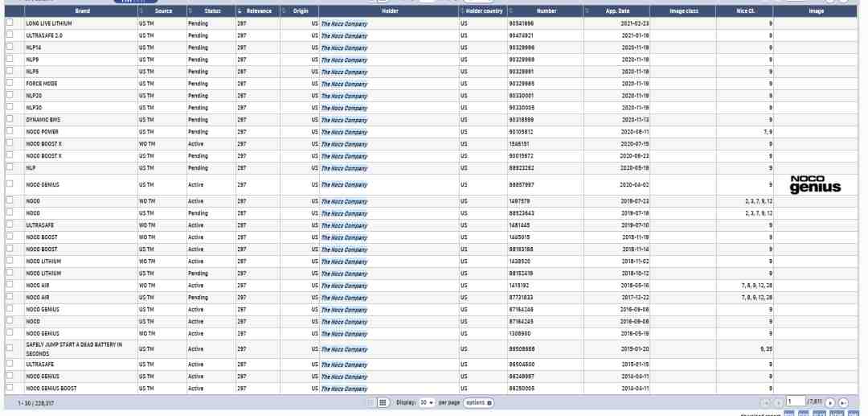868x416 pixels.
Task: Click the sort arrows on the Relevance column
Action: pyautogui.click(x=240, y=11)
